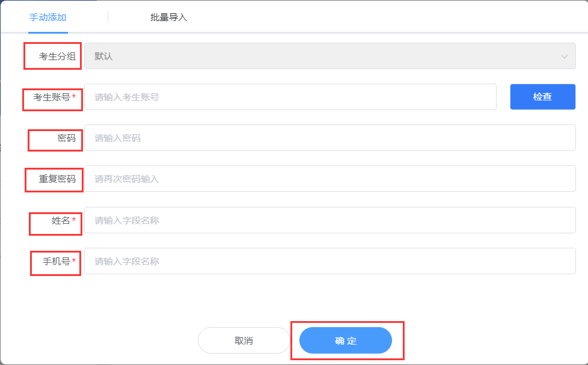Select the 手动添加 tab
Viewport: 588px width, 365px height.
(x=47, y=17)
